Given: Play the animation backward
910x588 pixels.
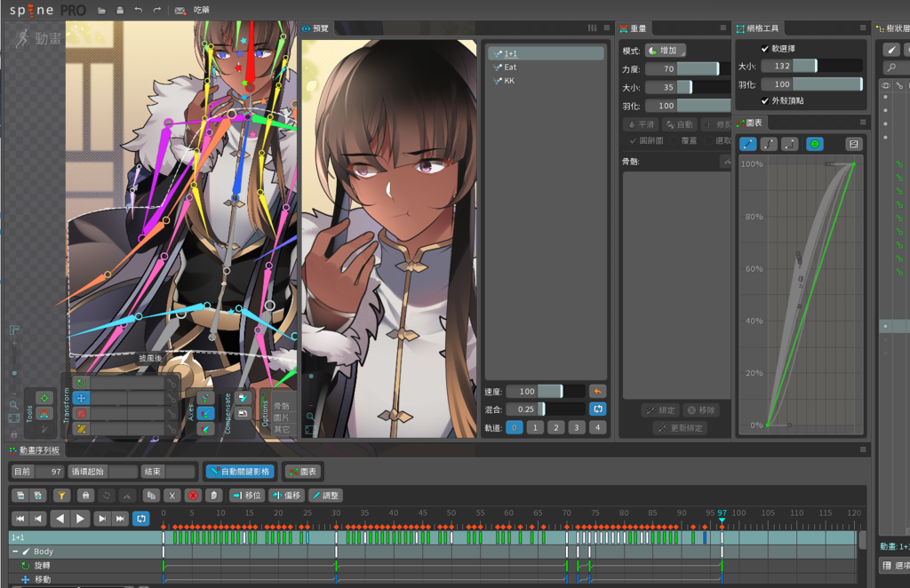Looking at the screenshot, I should [60, 519].
